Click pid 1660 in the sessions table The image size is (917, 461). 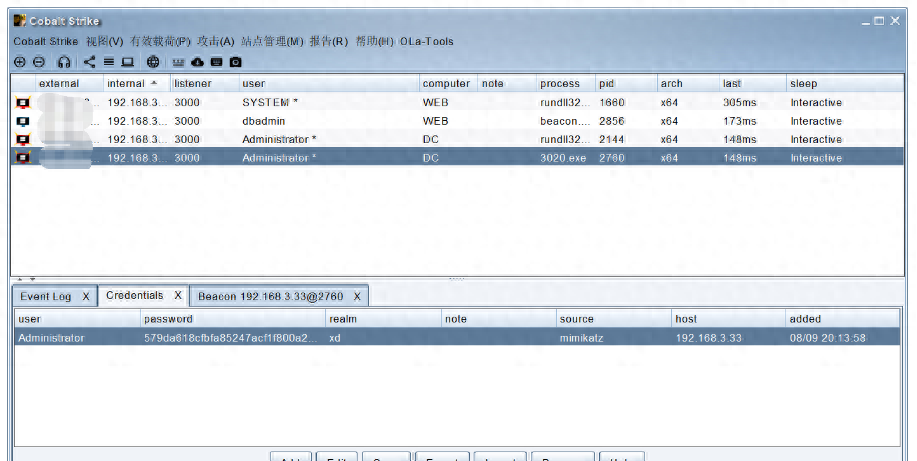click(612, 102)
